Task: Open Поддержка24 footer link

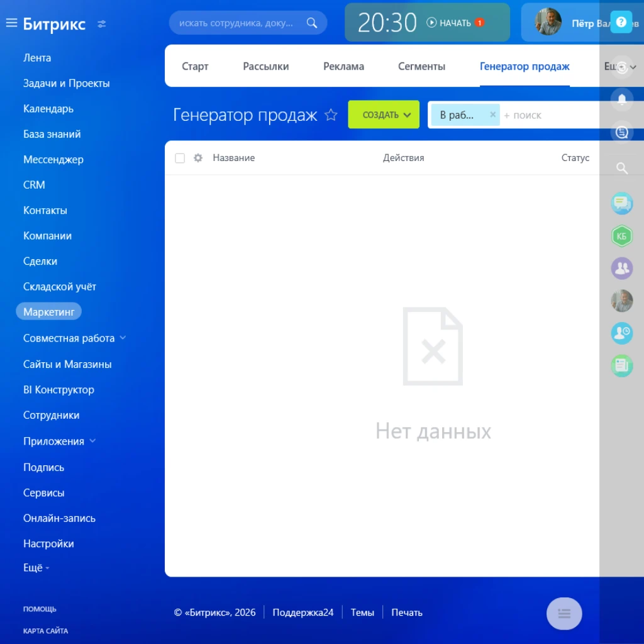Action: click(303, 613)
